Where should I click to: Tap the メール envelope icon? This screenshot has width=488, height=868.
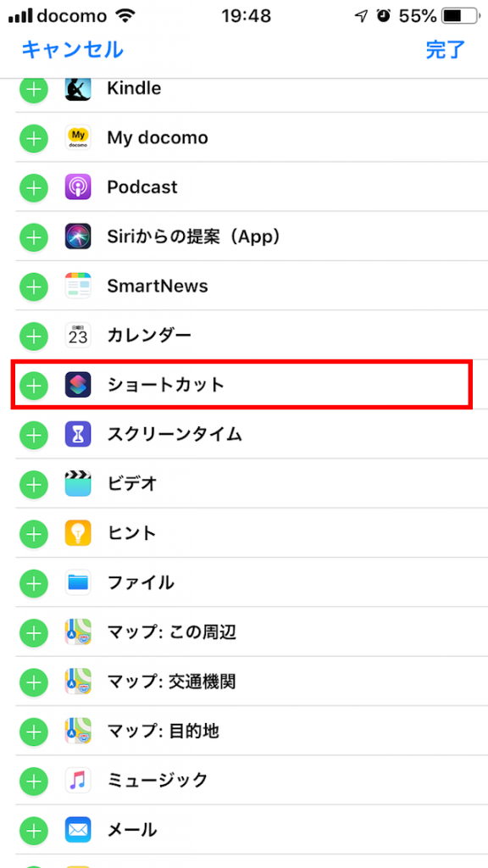click(x=78, y=830)
